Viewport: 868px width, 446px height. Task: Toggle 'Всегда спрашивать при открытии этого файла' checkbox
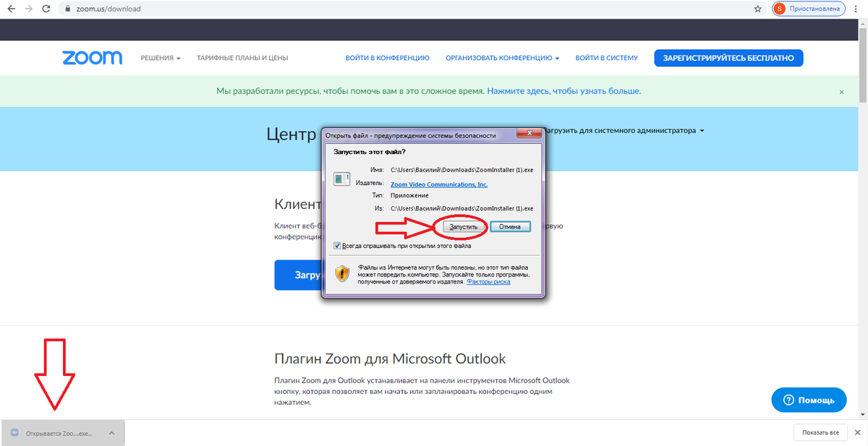337,246
